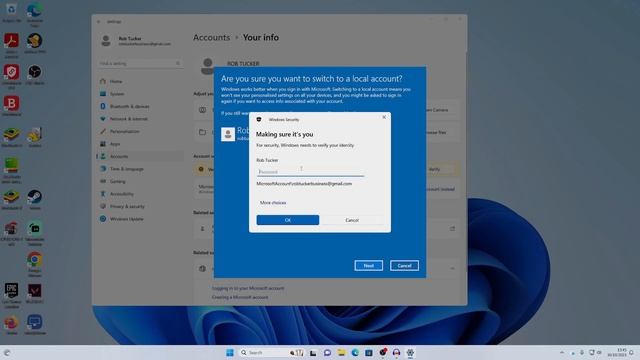Select Gaming in Settings sidebar

140,181
